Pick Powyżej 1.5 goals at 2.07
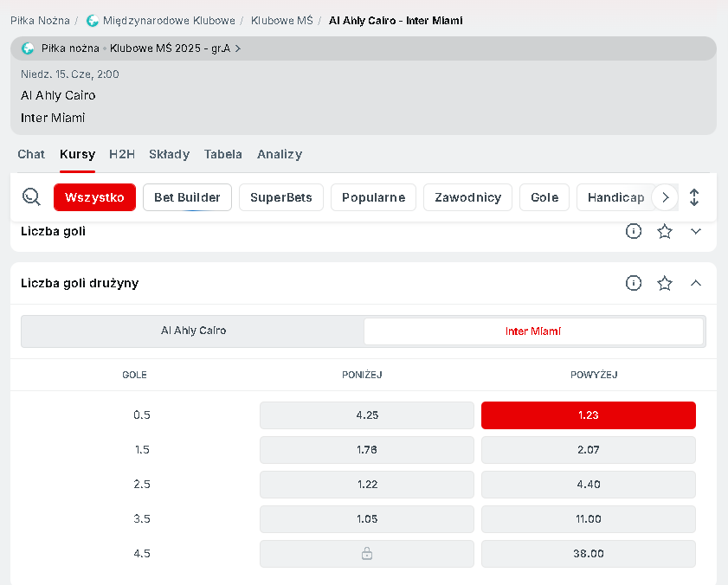Screen dimensions: 728x585 point(589,449)
